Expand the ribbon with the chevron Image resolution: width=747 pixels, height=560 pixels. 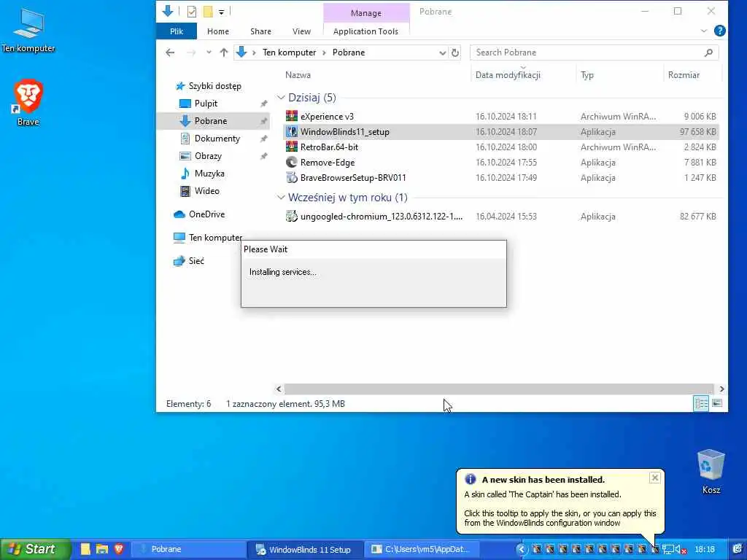coord(704,31)
